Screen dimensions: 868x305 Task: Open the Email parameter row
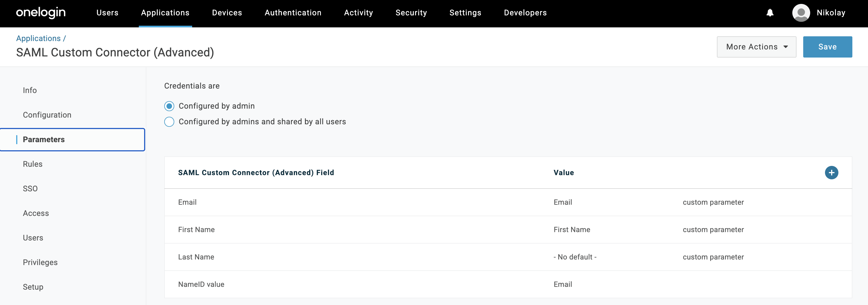[508, 202]
